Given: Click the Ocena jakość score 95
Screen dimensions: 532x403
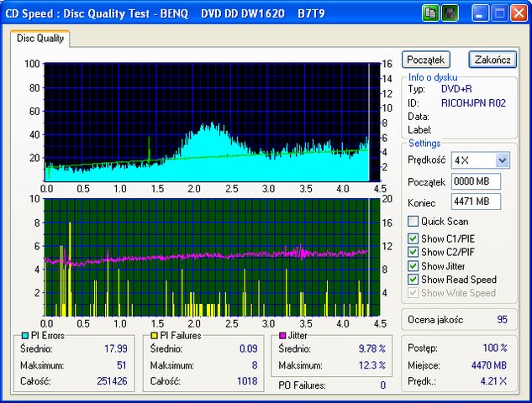Looking at the screenshot, I should point(502,319).
